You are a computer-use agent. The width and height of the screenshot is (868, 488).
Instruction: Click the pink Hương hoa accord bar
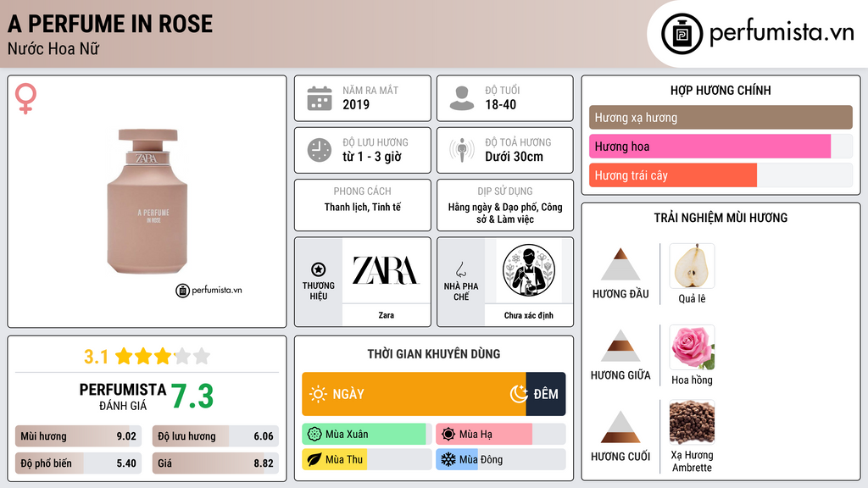(x=709, y=146)
